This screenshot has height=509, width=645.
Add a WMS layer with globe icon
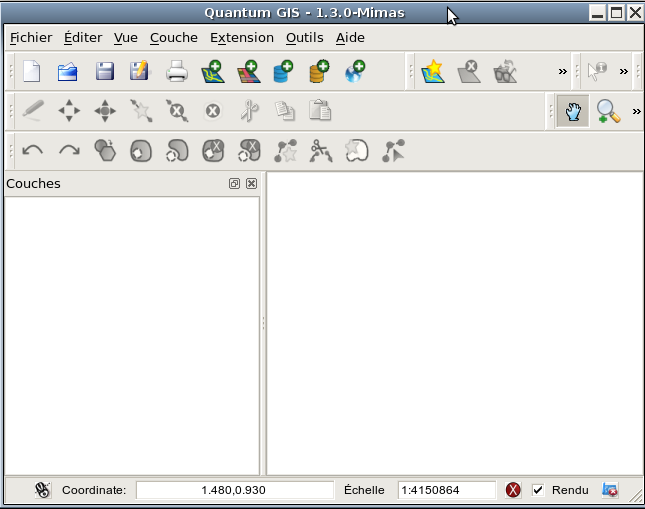[x=355, y=72]
